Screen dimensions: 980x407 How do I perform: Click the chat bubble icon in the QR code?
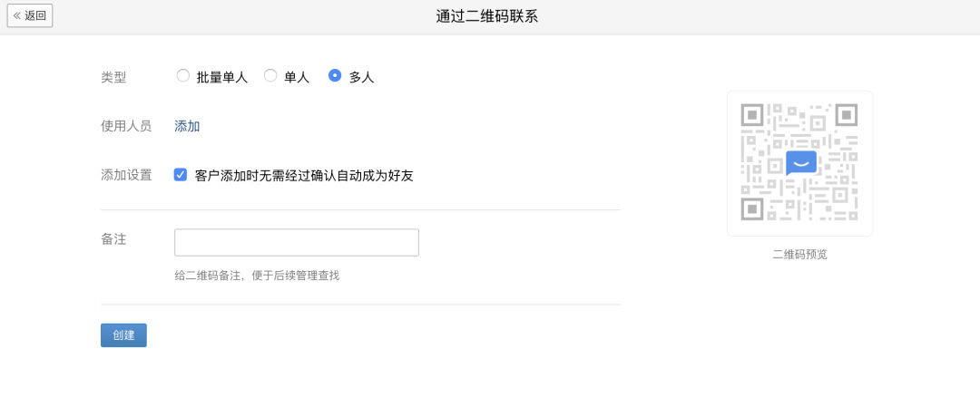coord(800,162)
